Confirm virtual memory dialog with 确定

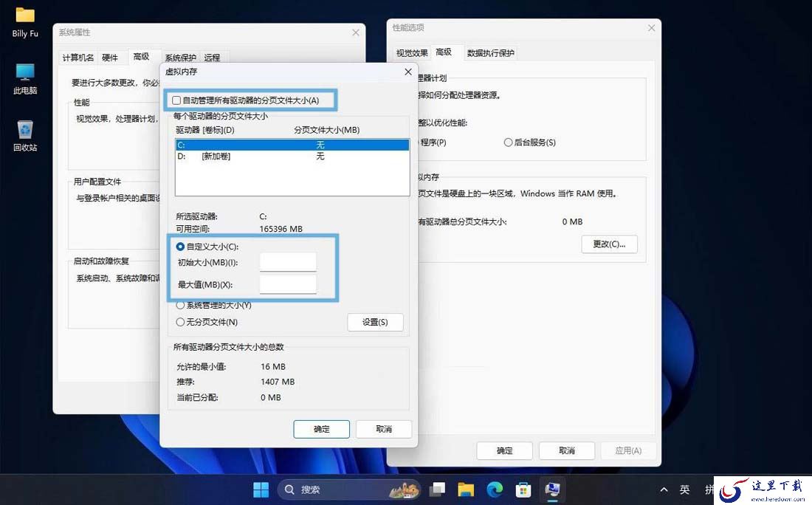point(322,430)
